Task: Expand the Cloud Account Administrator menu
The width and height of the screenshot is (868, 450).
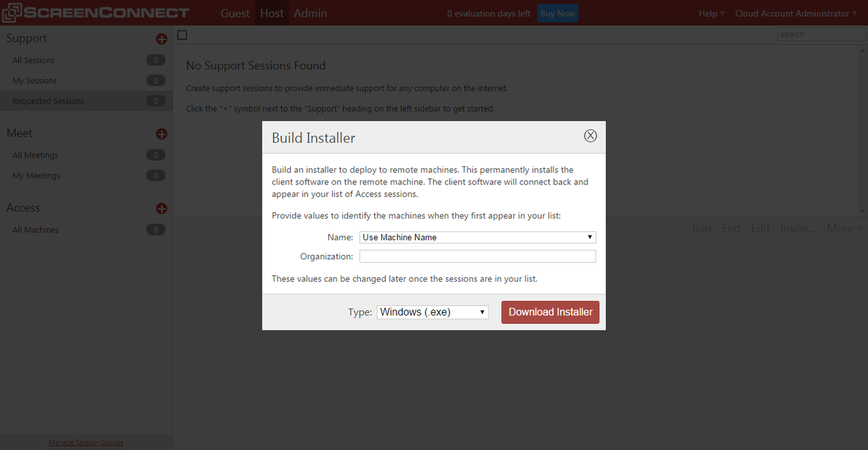Action: tap(795, 14)
